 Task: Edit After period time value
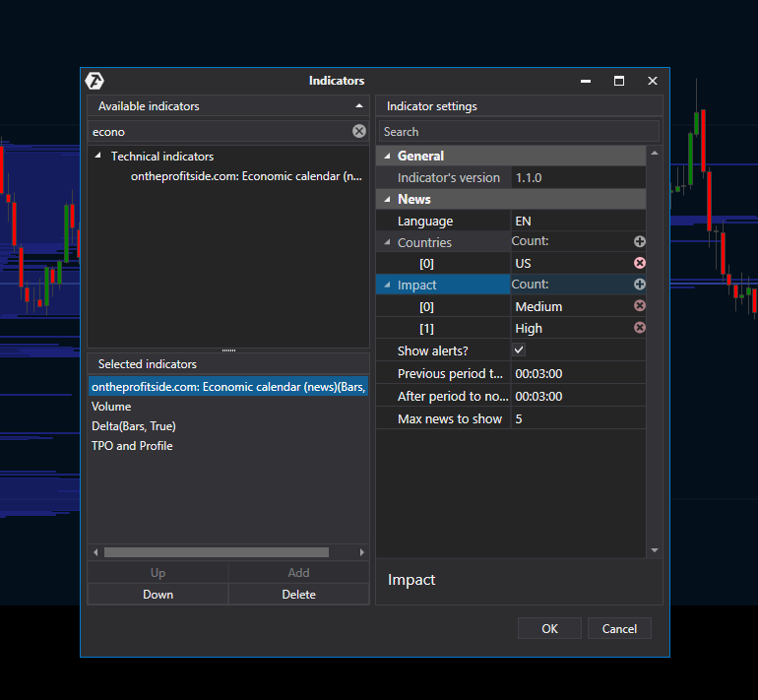(578, 397)
